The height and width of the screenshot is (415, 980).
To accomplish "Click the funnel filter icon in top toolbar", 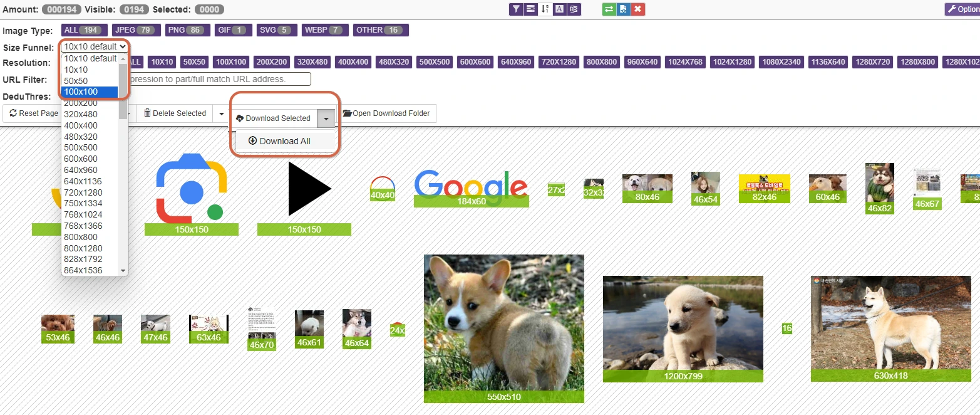I will pyautogui.click(x=517, y=9).
